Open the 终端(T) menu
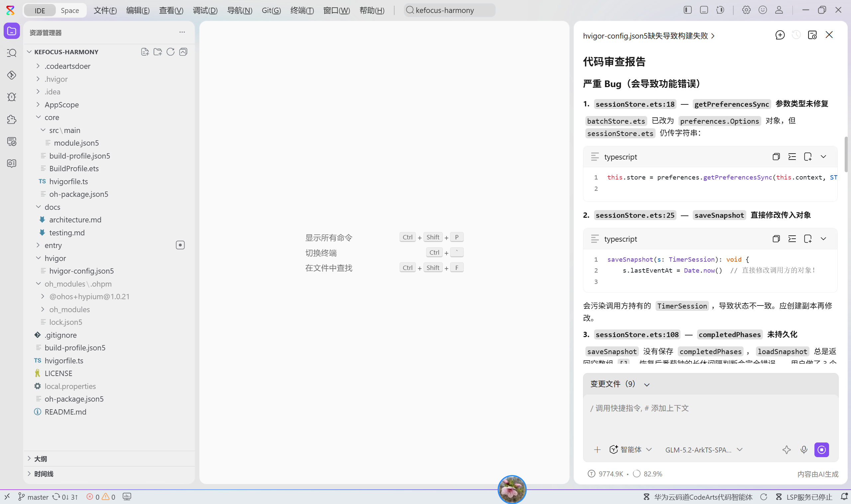This screenshot has height=504, width=851. (x=302, y=10)
